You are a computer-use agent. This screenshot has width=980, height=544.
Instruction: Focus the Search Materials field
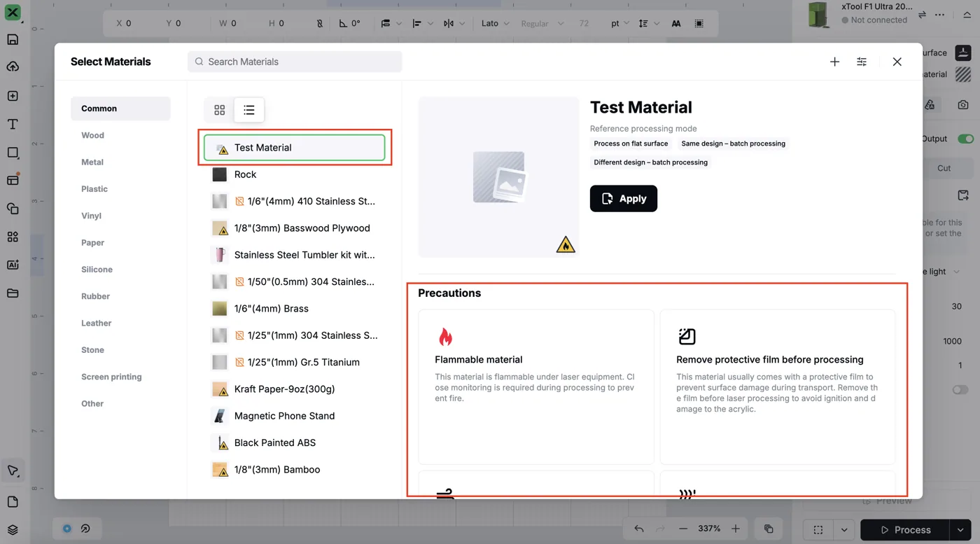click(x=295, y=62)
